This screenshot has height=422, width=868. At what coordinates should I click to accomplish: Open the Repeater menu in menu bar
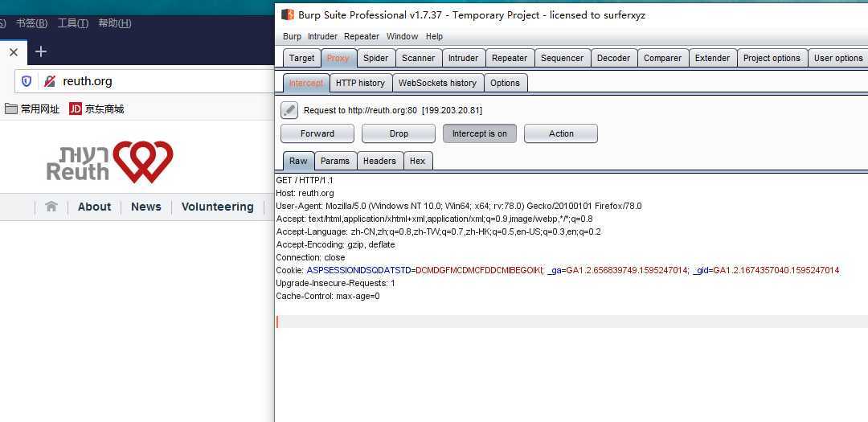tap(362, 36)
